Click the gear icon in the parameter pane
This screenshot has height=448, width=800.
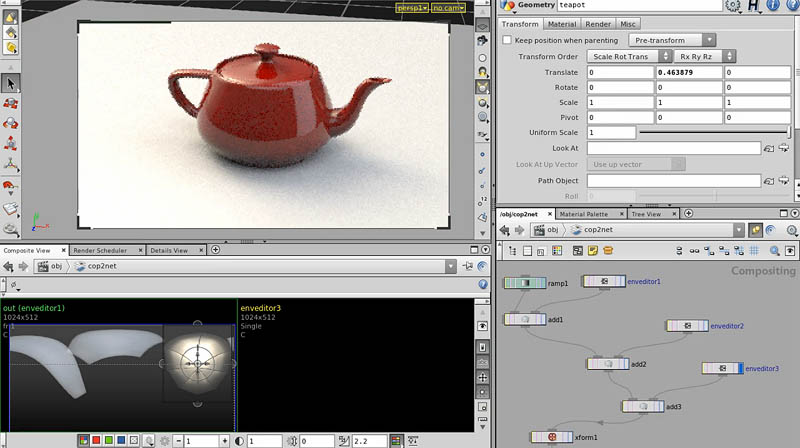pos(735,6)
